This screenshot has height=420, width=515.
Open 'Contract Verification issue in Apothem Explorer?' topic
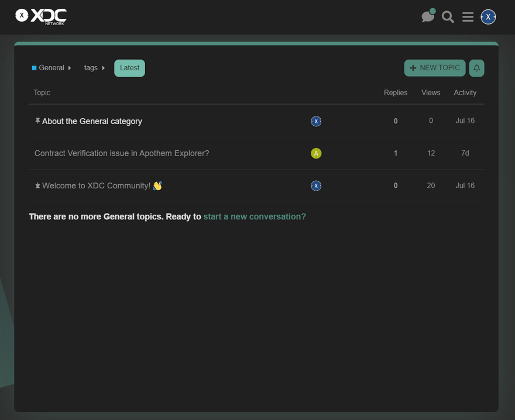click(122, 153)
